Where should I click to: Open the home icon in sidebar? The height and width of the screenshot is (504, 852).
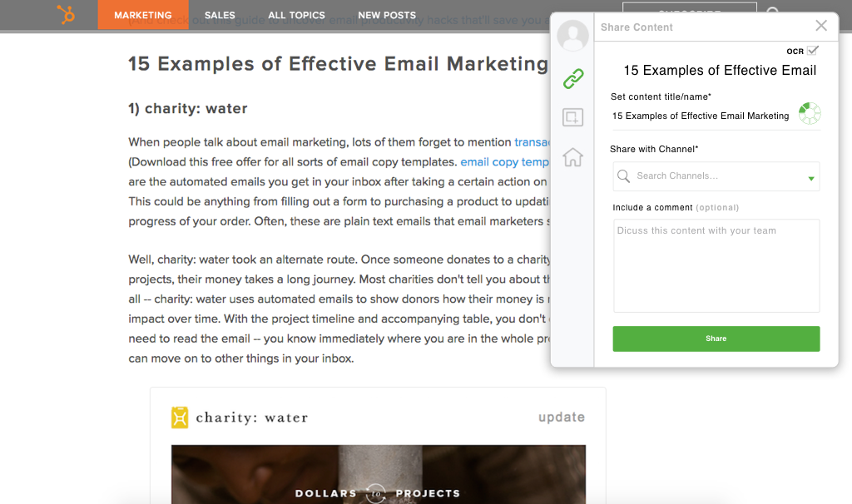pyautogui.click(x=572, y=156)
